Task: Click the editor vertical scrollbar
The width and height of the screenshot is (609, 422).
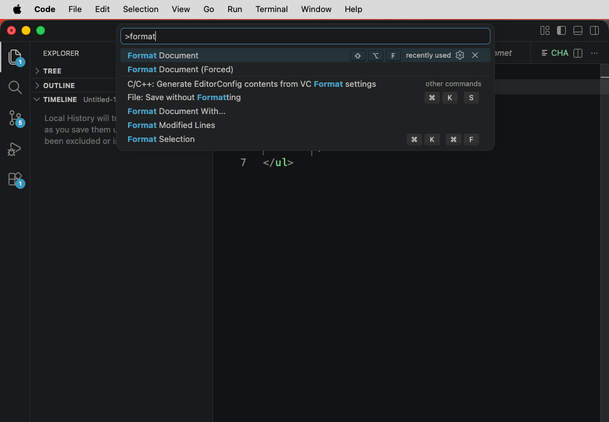Action: click(x=604, y=243)
